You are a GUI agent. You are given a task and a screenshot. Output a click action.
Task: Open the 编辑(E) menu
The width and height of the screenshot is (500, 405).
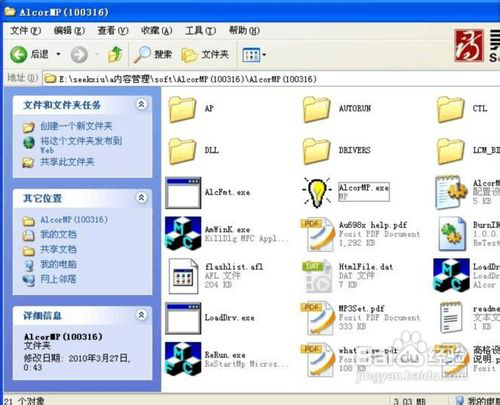point(69,31)
